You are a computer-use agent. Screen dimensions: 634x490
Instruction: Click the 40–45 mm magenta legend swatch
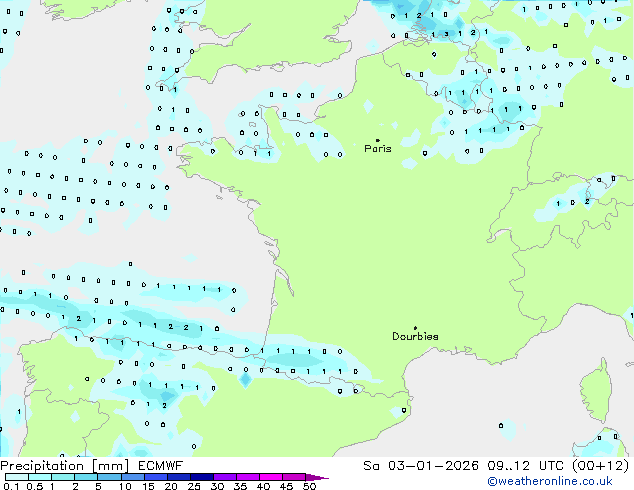pyautogui.click(x=271, y=477)
